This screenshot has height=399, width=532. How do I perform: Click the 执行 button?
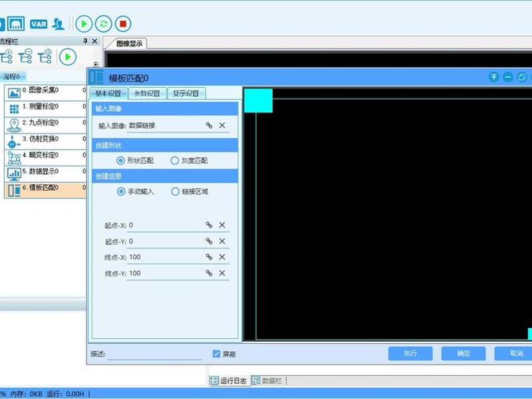[410, 354]
